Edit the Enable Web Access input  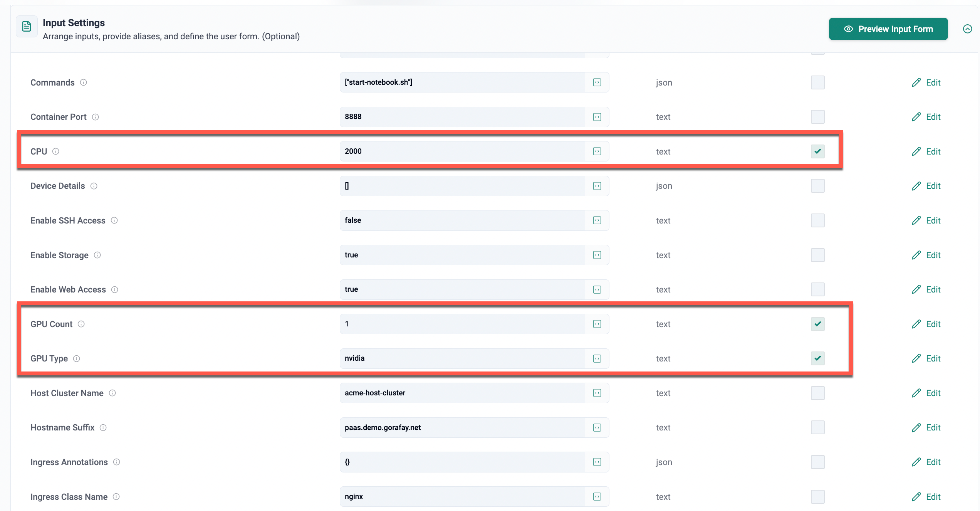(x=926, y=289)
